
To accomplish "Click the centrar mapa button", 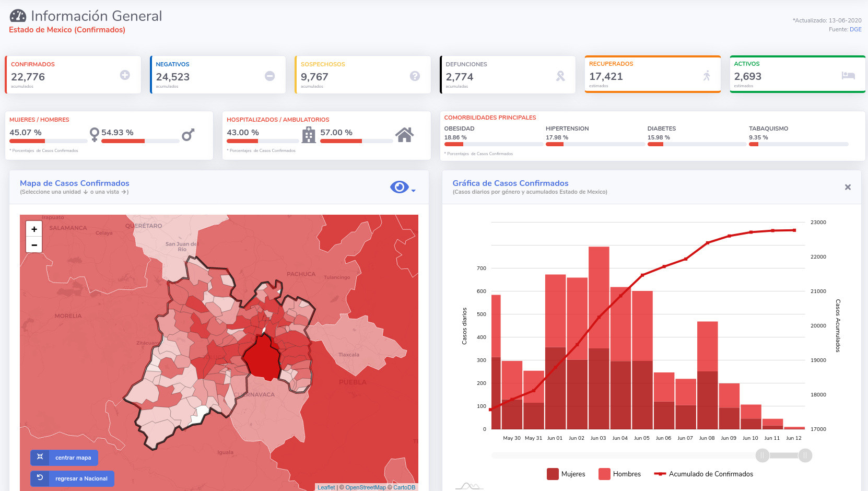I will click(64, 458).
